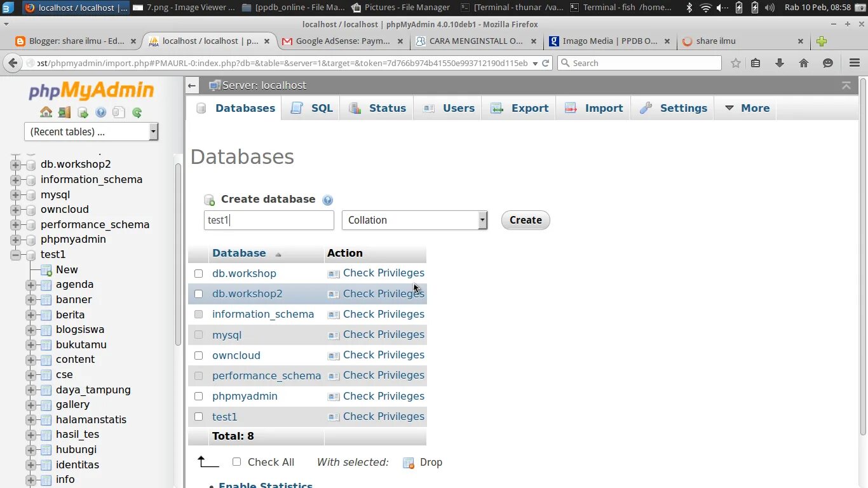
Task: Expand the gallery table node
Action: [31, 405]
